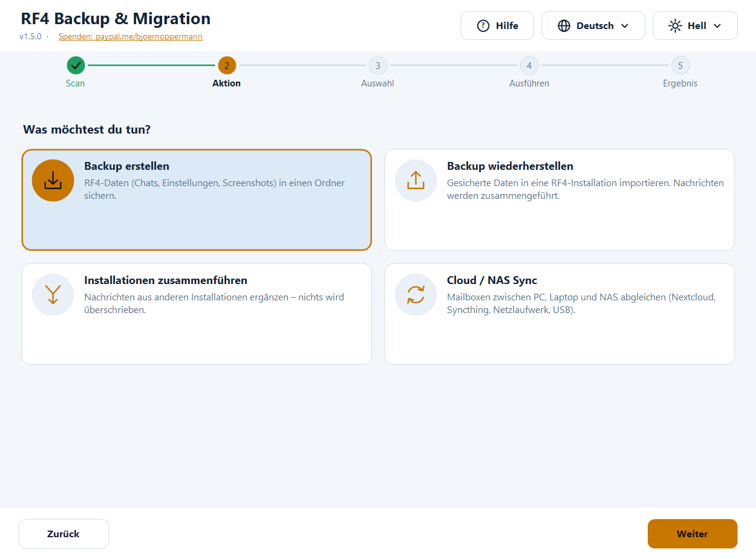Screen dimensions: 756x559
Task: Select the Backup wiederherstellen title
Action: [x=510, y=166]
